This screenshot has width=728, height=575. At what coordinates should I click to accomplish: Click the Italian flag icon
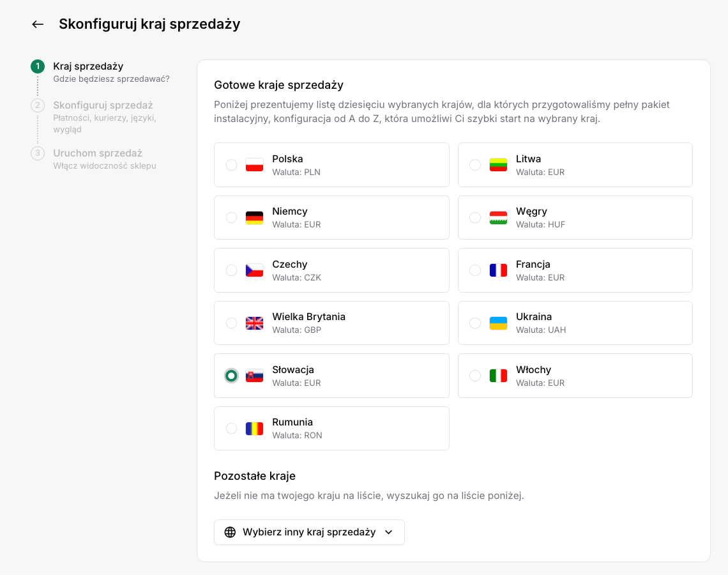498,376
